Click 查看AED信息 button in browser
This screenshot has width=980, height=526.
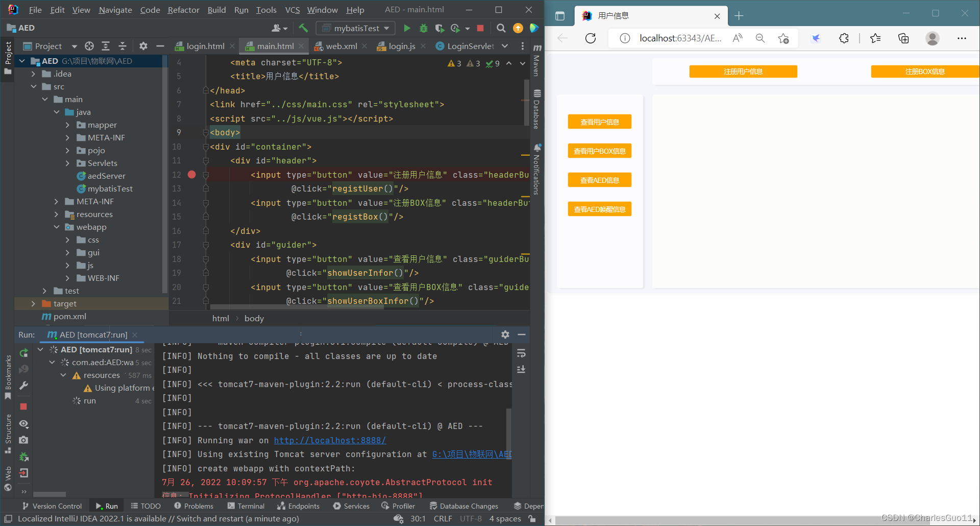click(600, 180)
